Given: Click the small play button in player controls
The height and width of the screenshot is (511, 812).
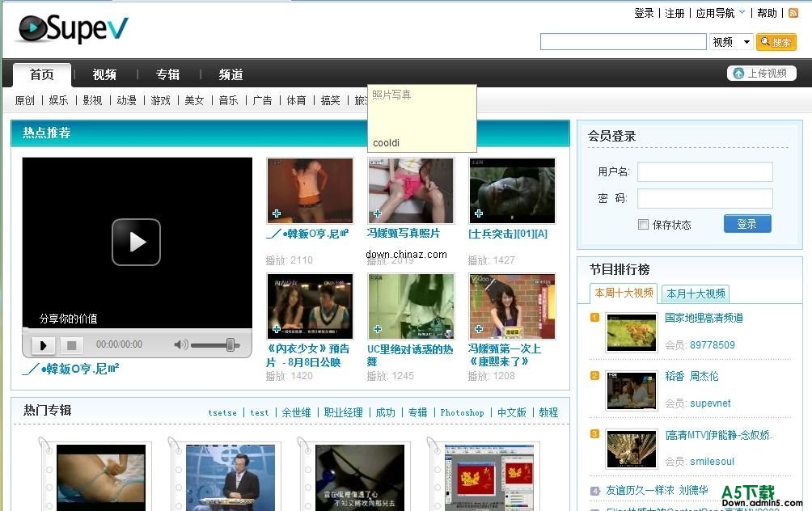Looking at the screenshot, I should click(43, 345).
